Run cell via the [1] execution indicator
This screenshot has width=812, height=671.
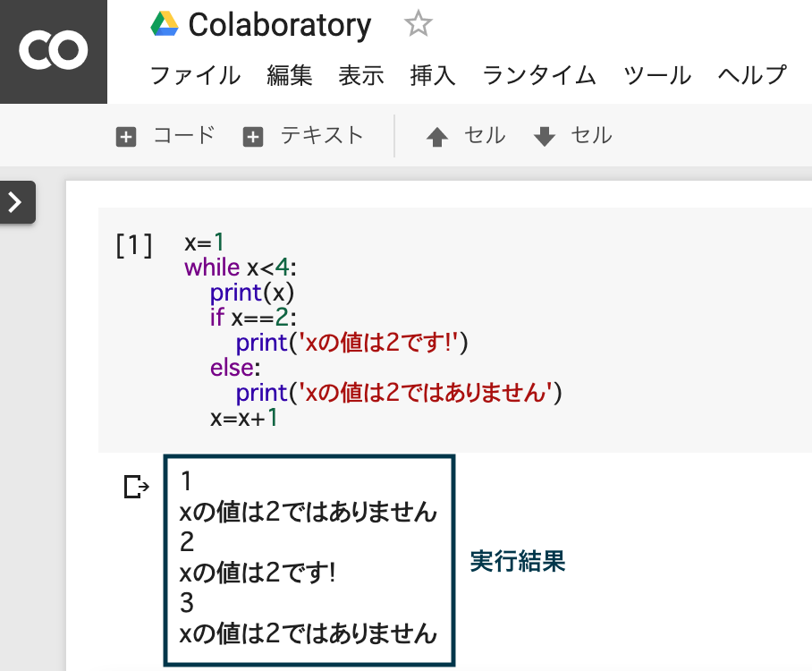pos(134,244)
